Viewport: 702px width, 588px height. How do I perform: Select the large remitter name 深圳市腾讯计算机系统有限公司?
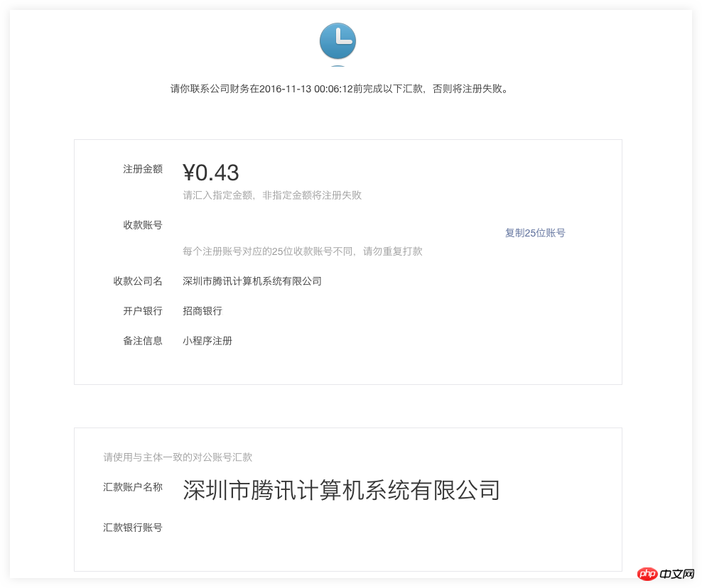(341, 490)
